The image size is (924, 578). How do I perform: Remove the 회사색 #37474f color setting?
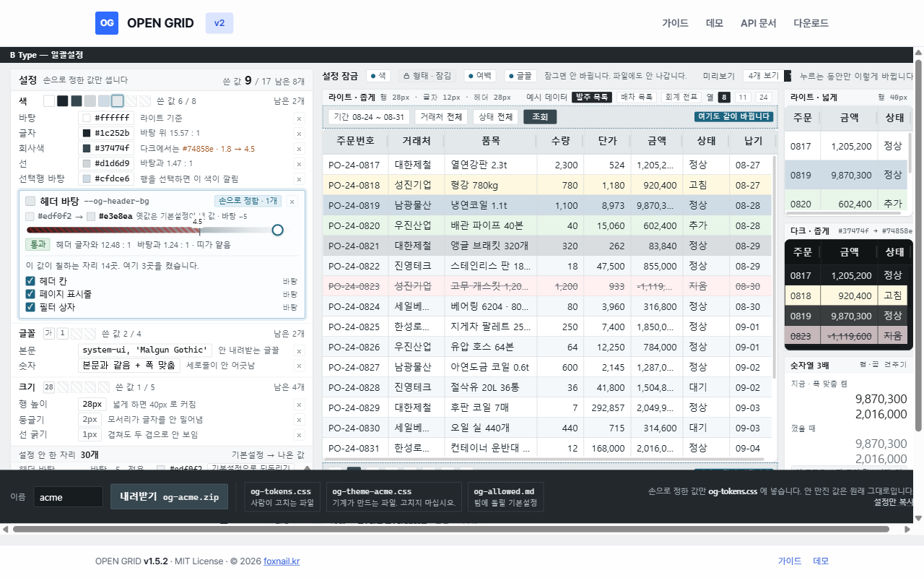299,149
